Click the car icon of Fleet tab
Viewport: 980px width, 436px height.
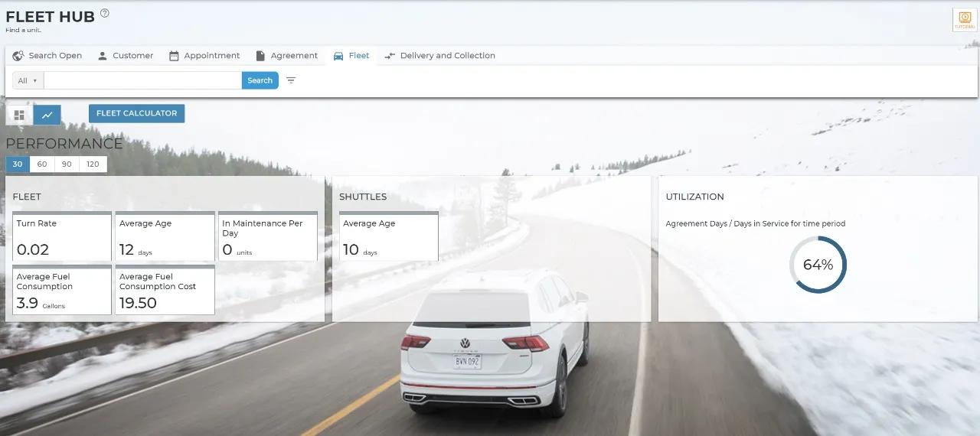[x=338, y=56]
